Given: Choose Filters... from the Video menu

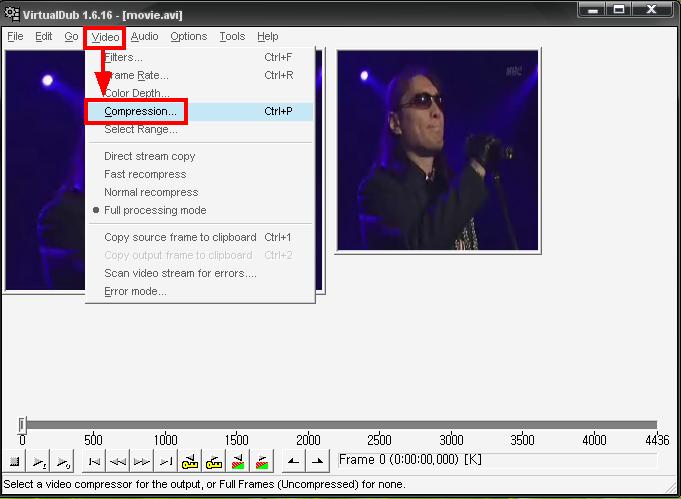Looking at the screenshot, I should click(x=200, y=57).
